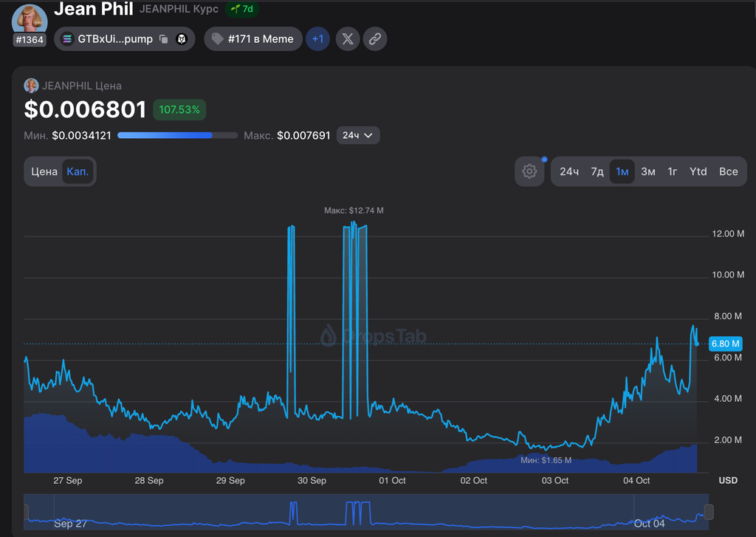Click the 12.00 M axis value

pyautogui.click(x=728, y=233)
